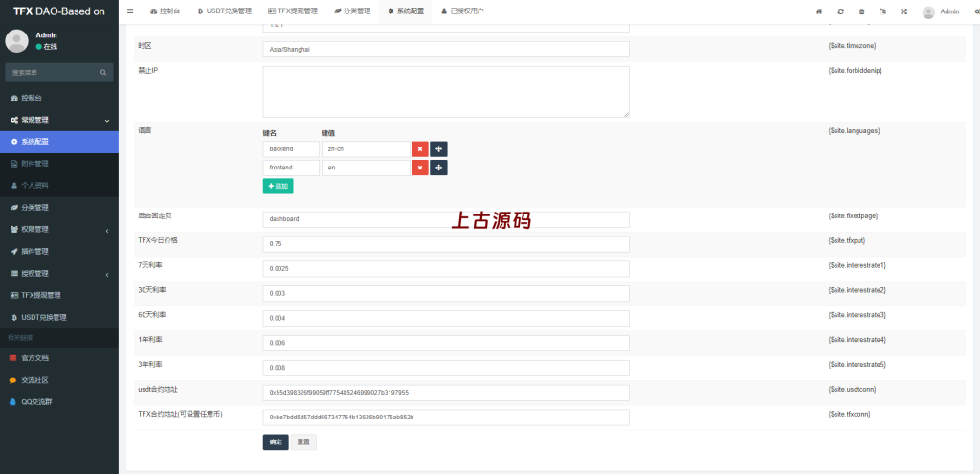The width and height of the screenshot is (980, 474).
Task: Click the en value field
Action: pos(366,169)
